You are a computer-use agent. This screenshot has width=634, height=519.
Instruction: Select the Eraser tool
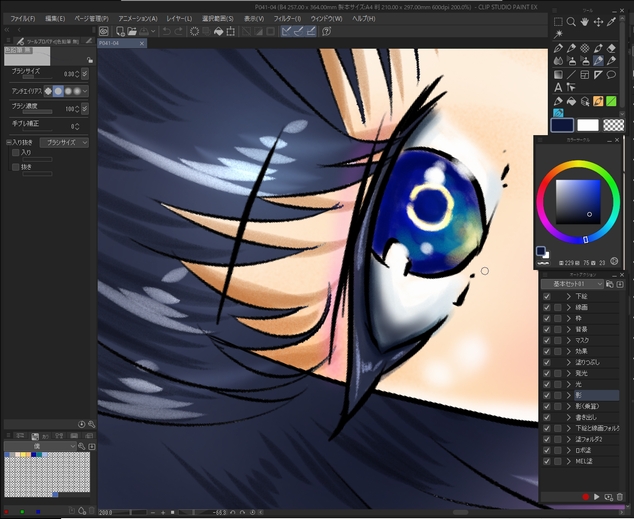pyautogui.click(x=611, y=48)
